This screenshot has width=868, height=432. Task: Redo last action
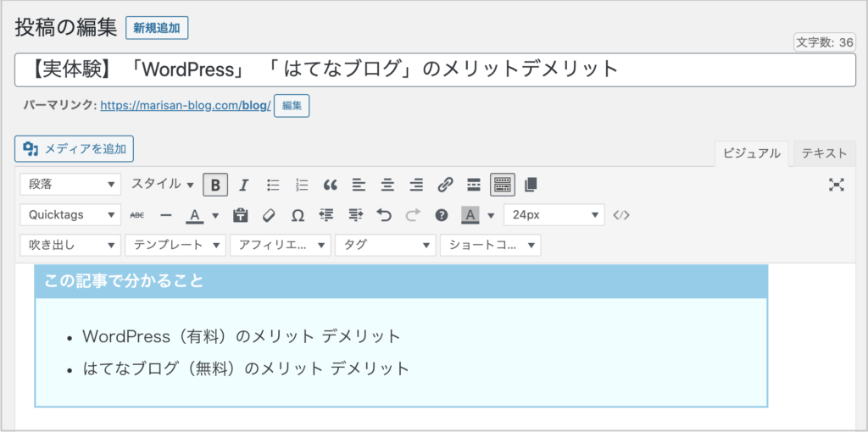pyautogui.click(x=413, y=215)
